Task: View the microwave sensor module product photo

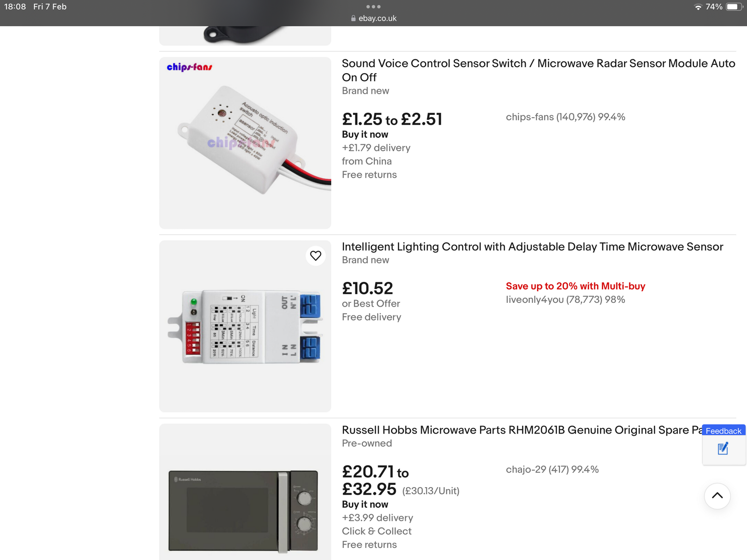Action: (x=245, y=327)
